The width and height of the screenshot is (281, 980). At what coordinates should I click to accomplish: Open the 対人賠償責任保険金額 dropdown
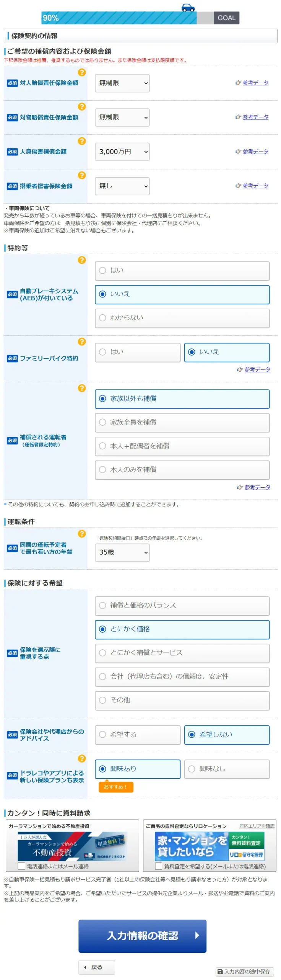coord(122,83)
